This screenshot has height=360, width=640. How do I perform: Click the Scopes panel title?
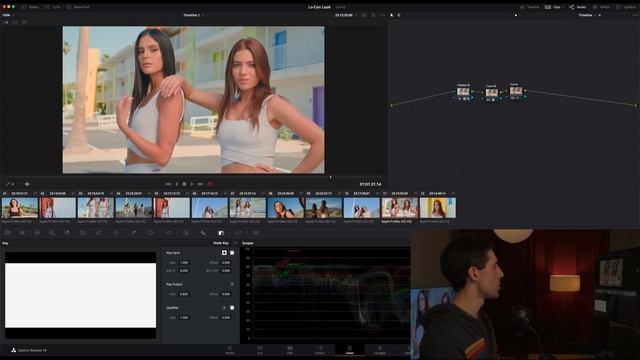click(x=248, y=243)
